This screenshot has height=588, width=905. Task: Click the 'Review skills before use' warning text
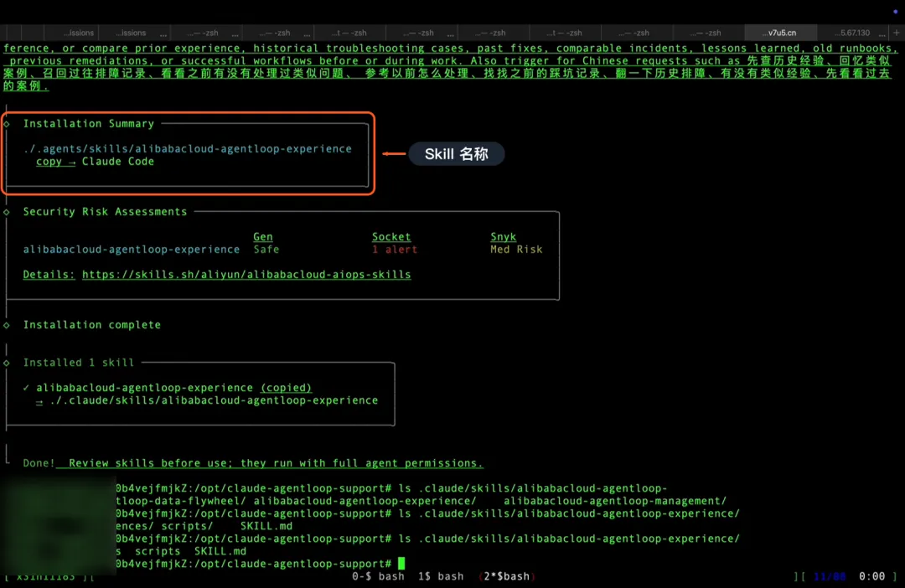276,463
